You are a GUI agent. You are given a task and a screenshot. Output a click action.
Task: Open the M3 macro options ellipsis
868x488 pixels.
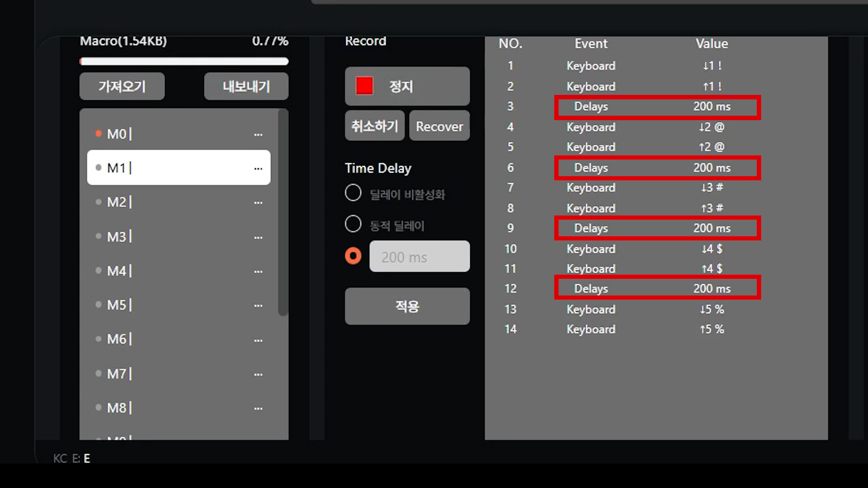click(258, 237)
